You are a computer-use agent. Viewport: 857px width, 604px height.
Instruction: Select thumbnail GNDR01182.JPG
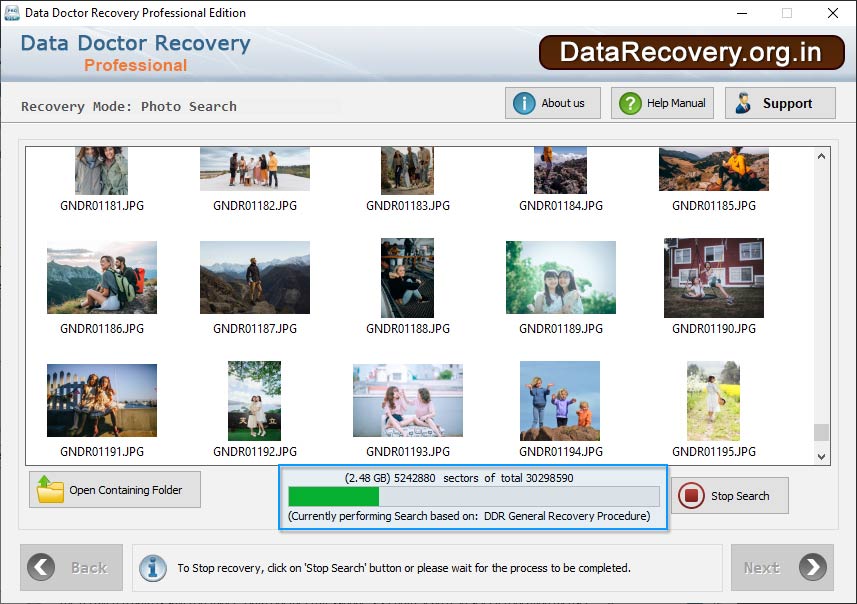click(255, 169)
